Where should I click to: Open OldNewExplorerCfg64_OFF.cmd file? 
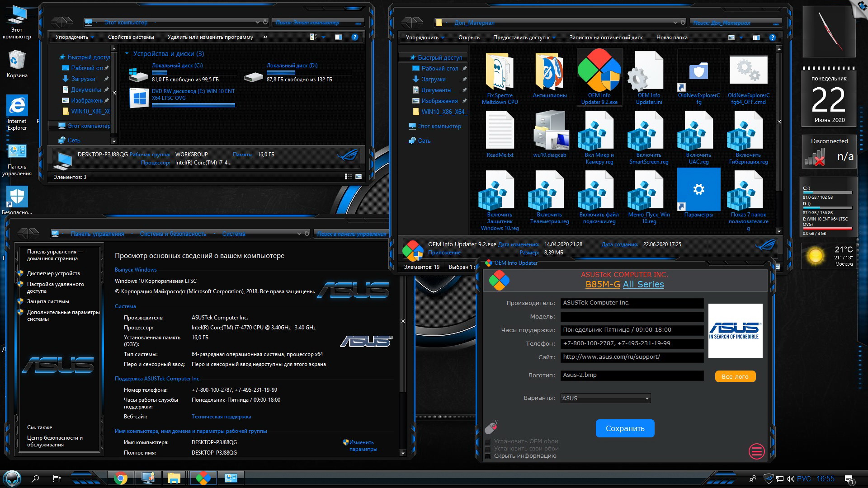point(748,79)
